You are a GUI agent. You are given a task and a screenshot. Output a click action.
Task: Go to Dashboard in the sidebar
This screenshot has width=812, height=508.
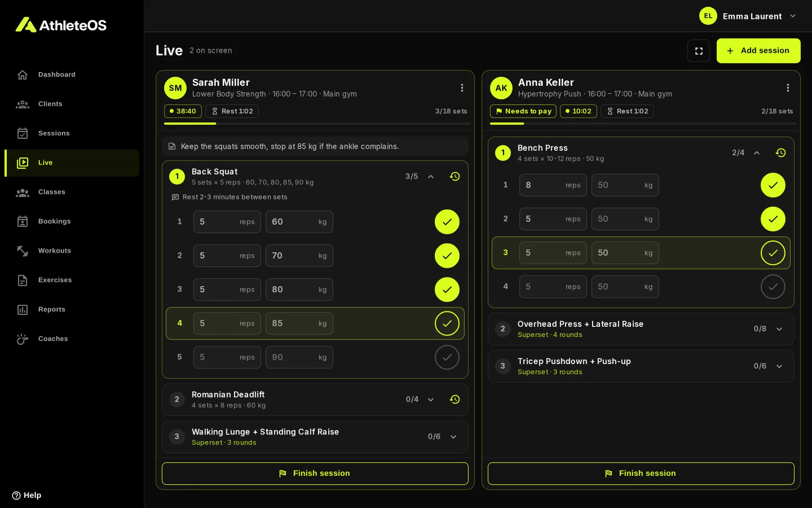pyautogui.click(x=72, y=75)
